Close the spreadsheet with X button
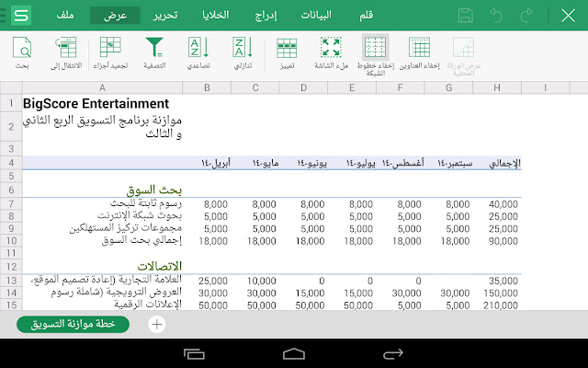 568,16
